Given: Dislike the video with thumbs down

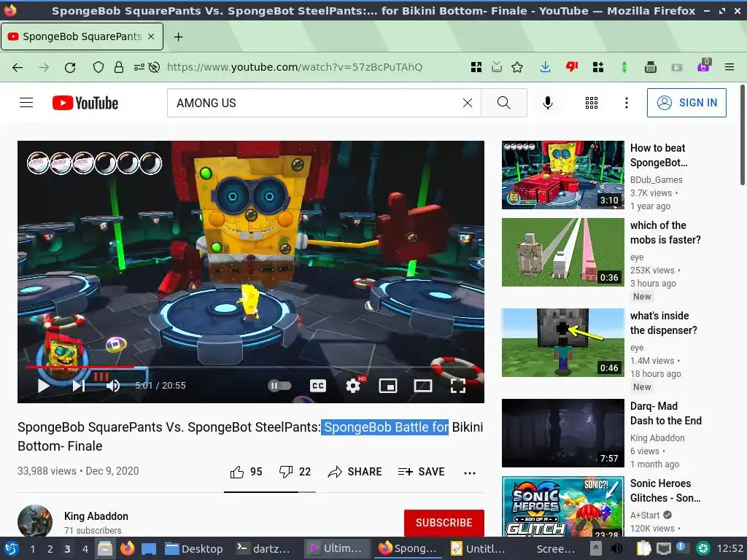Looking at the screenshot, I should (295, 472).
